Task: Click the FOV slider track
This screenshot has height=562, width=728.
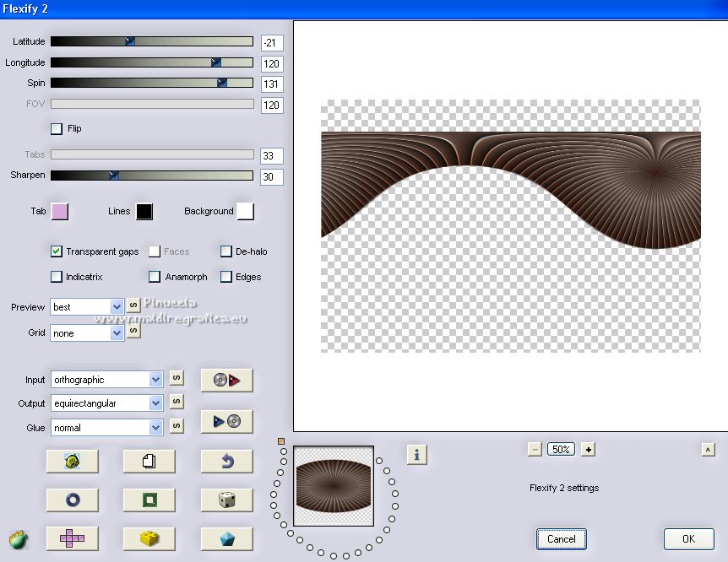Action: click(152, 104)
